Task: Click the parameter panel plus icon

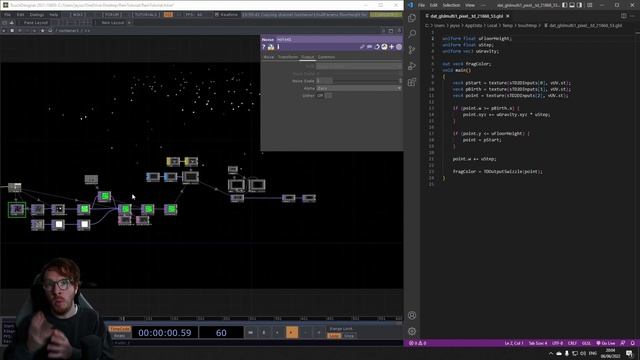Action: pos(391,47)
